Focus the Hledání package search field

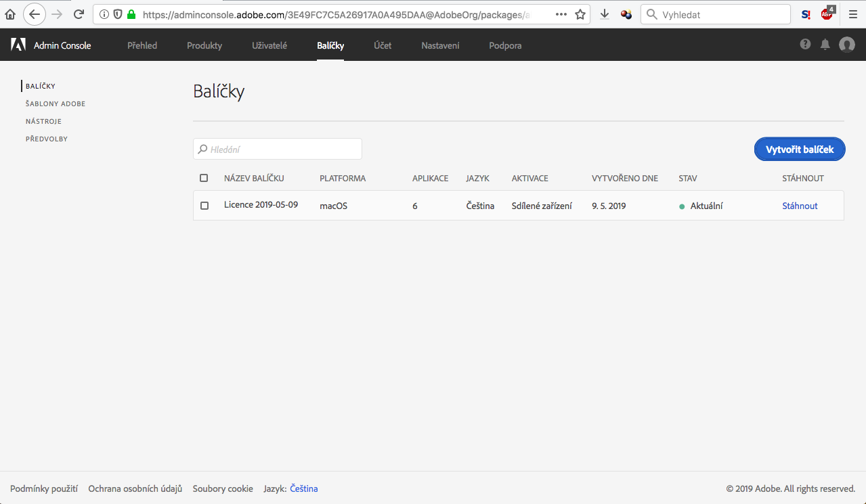coord(278,149)
